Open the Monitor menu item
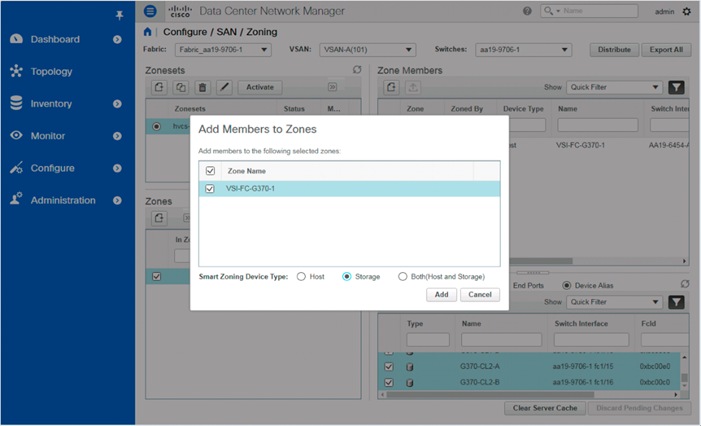701x426 pixels. [48, 136]
